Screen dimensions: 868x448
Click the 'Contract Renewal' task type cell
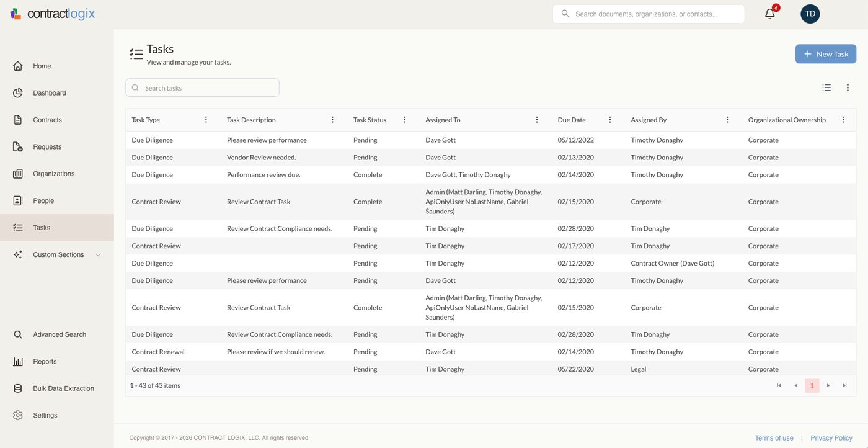pos(158,352)
